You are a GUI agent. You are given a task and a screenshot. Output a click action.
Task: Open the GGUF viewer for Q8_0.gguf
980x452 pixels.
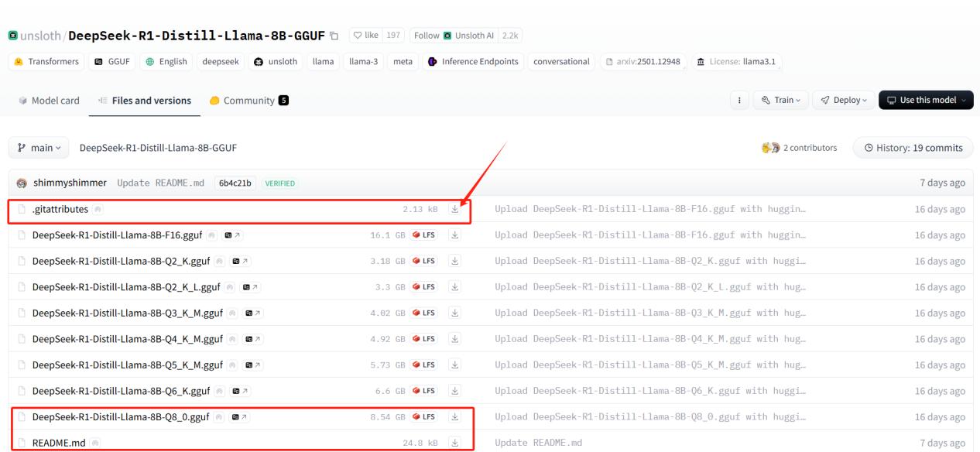[240, 417]
